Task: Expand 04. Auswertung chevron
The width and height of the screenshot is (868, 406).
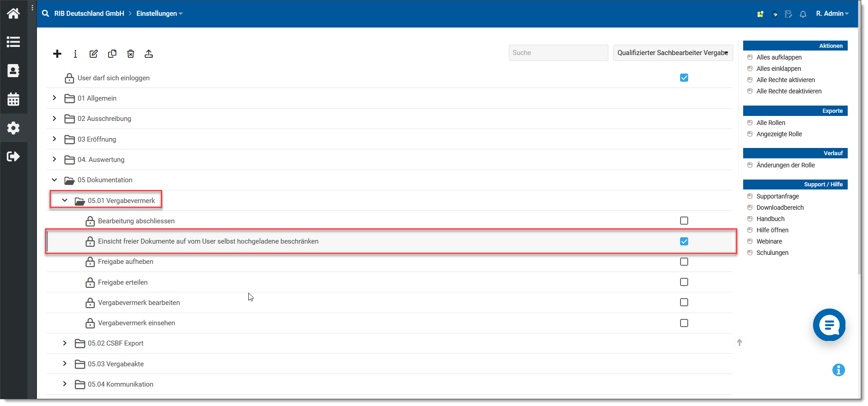Action: pyautogui.click(x=55, y=159)
